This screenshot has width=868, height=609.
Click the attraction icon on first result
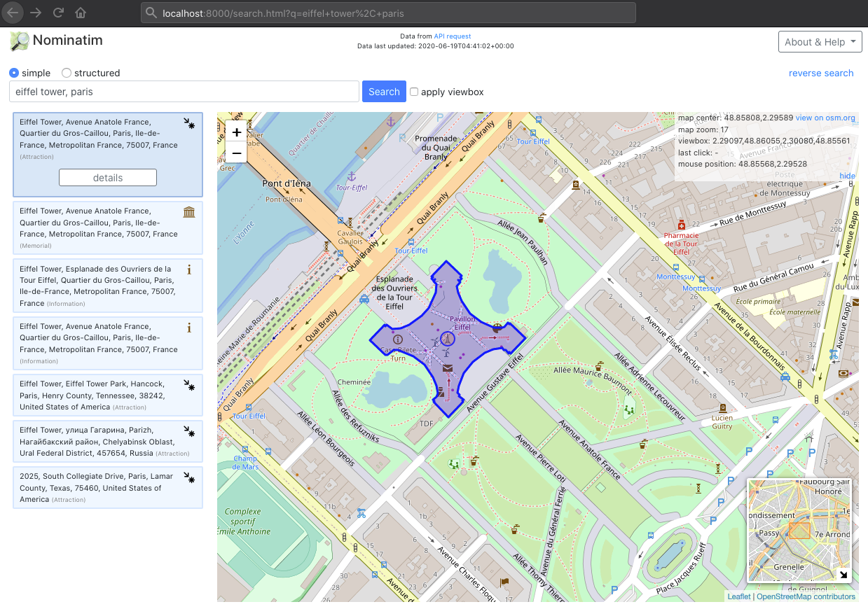[189, 124]
